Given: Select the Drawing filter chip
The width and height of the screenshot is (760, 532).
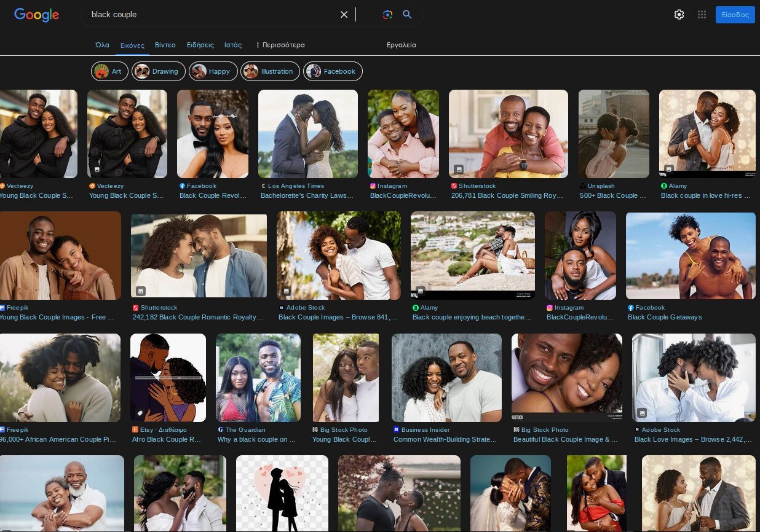Looking at the screenshot, I should (x=159, y=71).
